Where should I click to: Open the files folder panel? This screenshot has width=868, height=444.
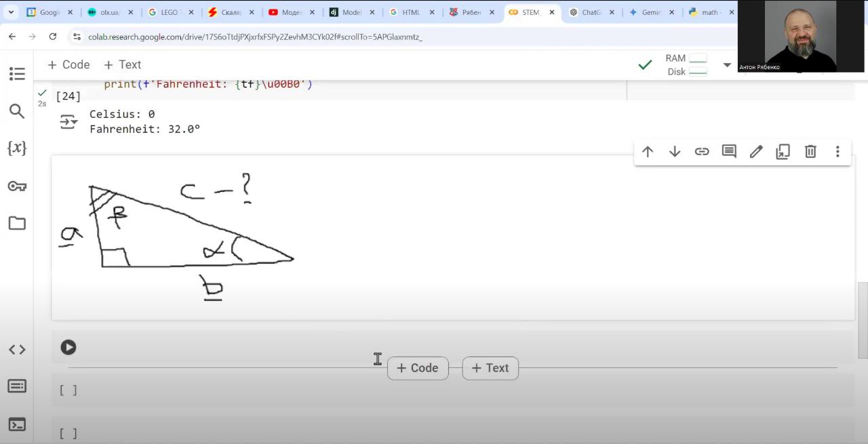point(17,223)
